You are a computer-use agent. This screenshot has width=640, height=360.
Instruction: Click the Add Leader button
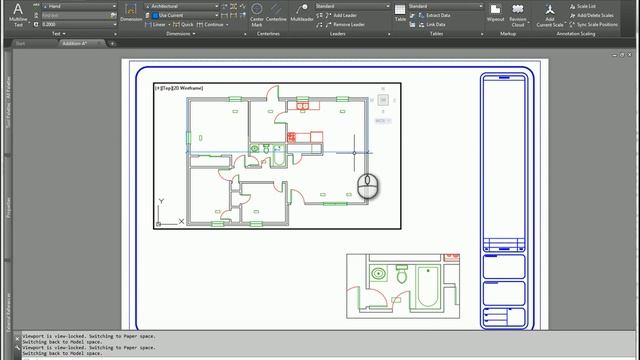point(341,16)
